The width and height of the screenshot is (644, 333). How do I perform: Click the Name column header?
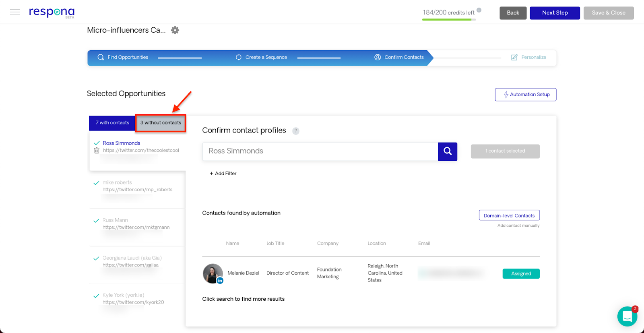point(233,244)
